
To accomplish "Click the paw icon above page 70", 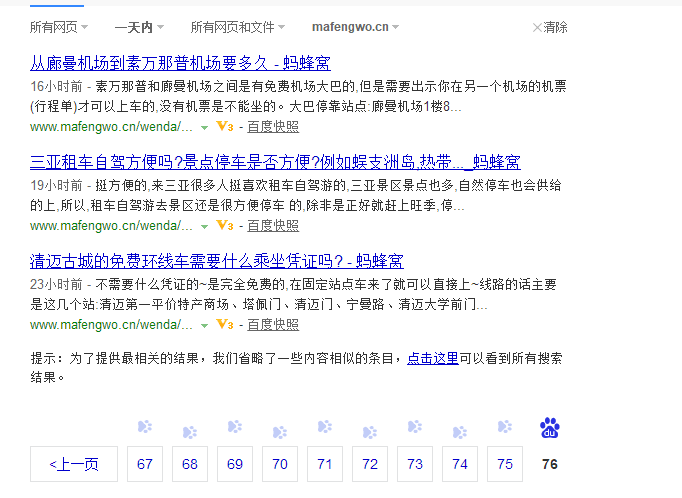I will click(280, 432).
